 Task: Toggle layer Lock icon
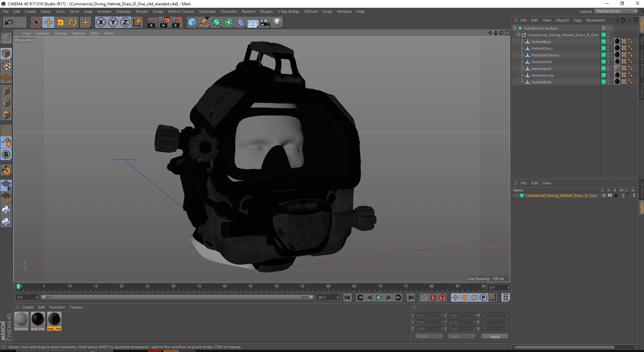pyautogui.click(x=628, y=196)
